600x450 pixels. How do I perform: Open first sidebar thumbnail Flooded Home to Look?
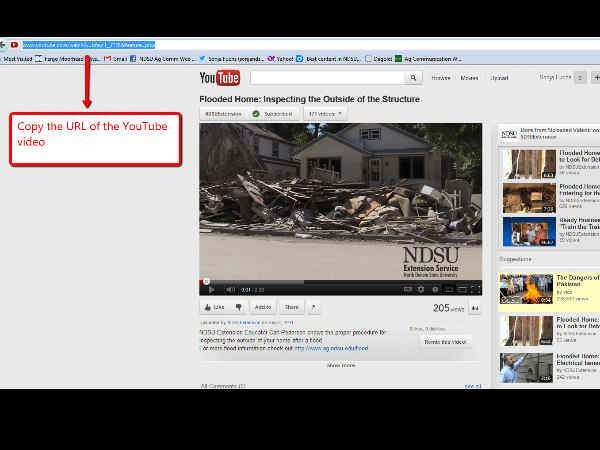(x=529, y=165)
